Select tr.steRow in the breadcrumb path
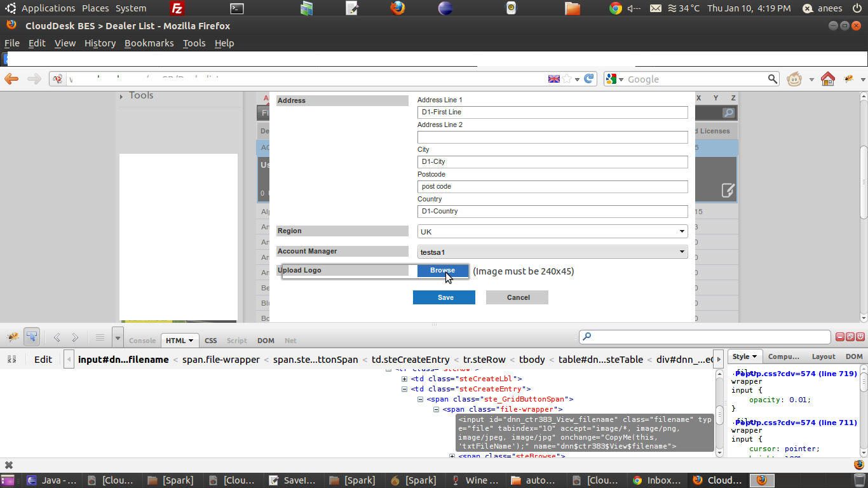The width and height of the screenshot is (868, 488). click(x=485, y=359)
